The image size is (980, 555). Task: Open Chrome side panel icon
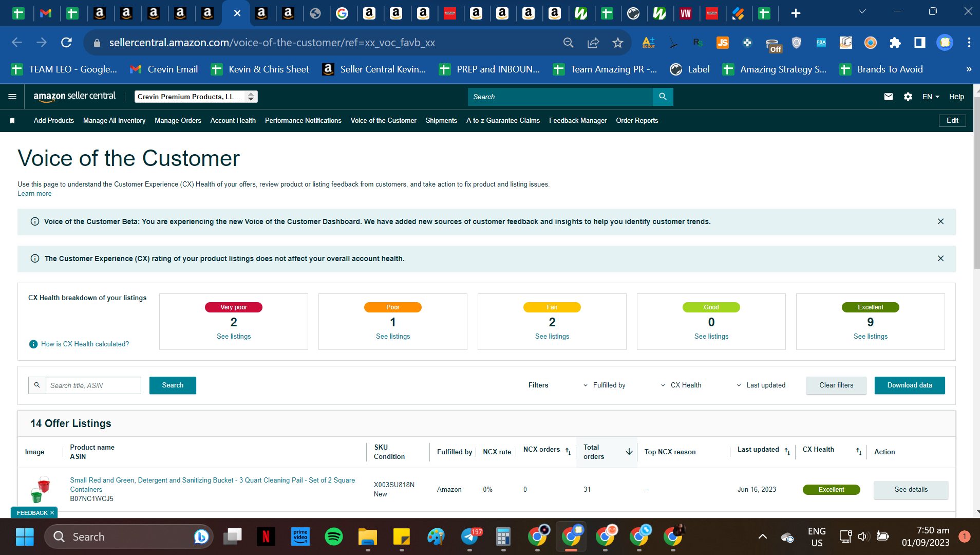920,43
